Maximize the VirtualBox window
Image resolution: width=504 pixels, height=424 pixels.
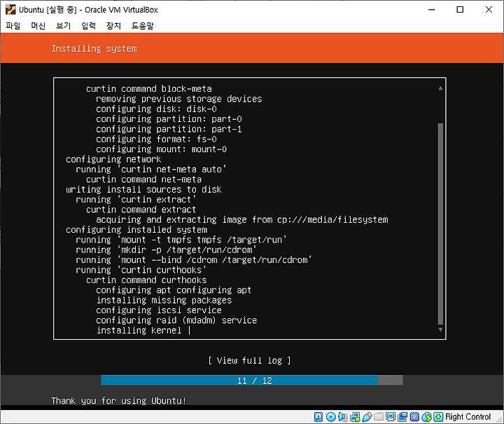(460, 10)
